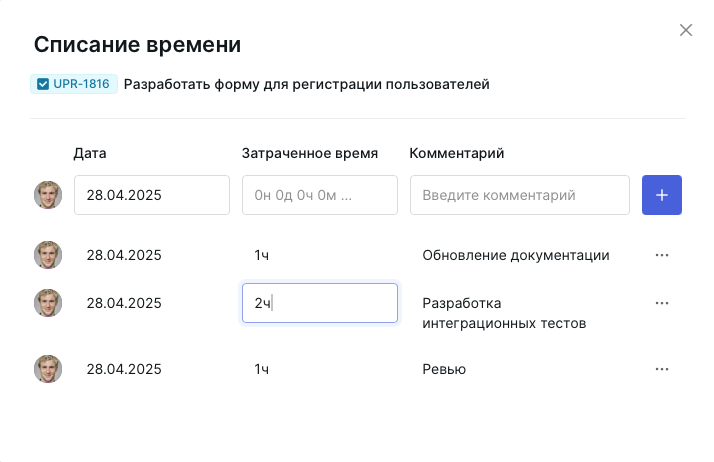Click avatar beside Разработка интеграционных тестов entry

[x=48, y=303]
